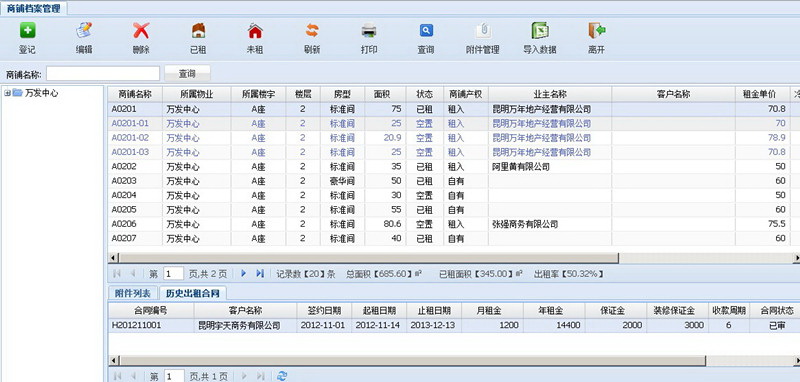800x382 pixels.
Task: Click the 2012-11-01 signing date cell
Action: 323,325
